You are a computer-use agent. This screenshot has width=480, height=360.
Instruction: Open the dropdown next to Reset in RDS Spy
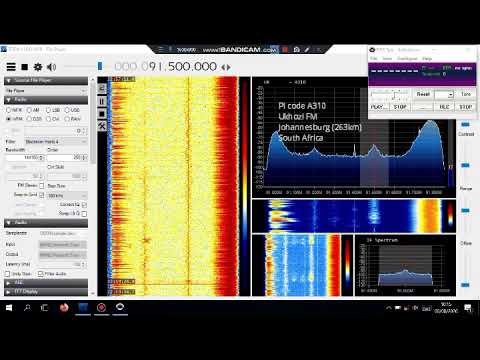[x=444, y=95]
